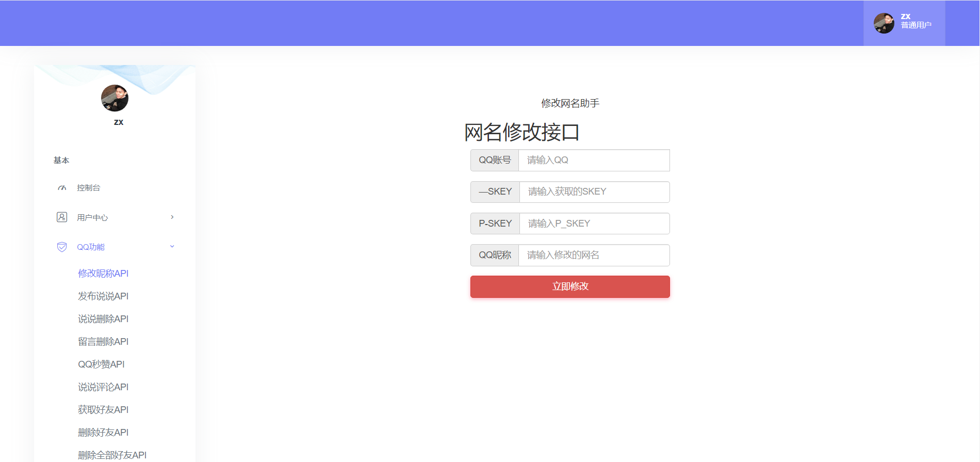Open the 普通用户 account dropdown
This screenshot has height=462, width=980.
click(916, 25)
